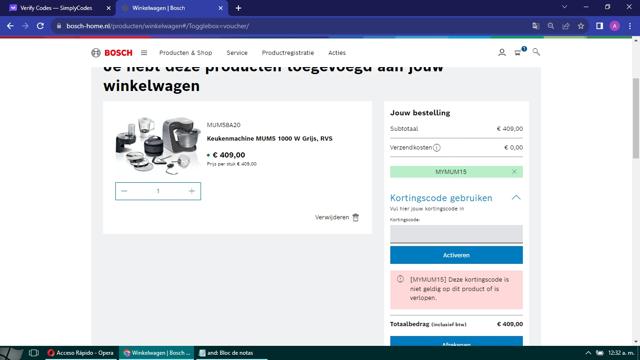The image size is (640, 360).
Task: Go forward in browser history
Action: click(25, 26)
